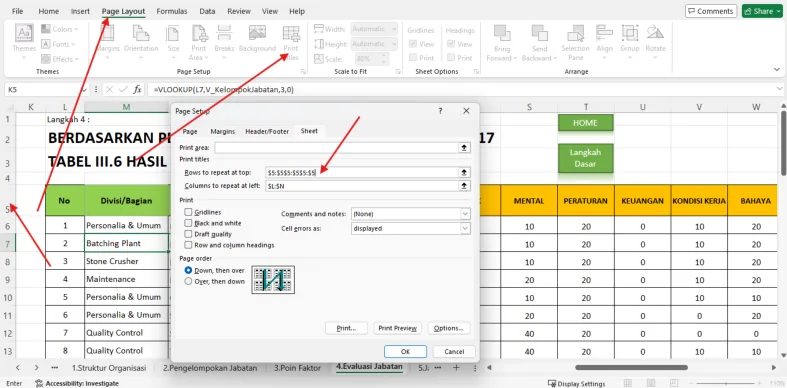Image resolution: width=787 pixels, height=388 pixels.
Task: Toggle Gridlines Print checkbox in ribbon
Action: point(413,58)
